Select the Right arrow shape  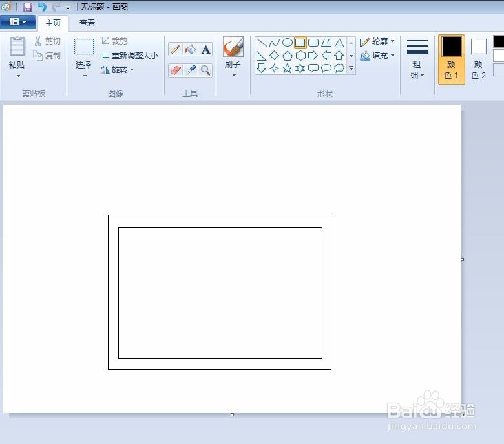coord(313,56)
